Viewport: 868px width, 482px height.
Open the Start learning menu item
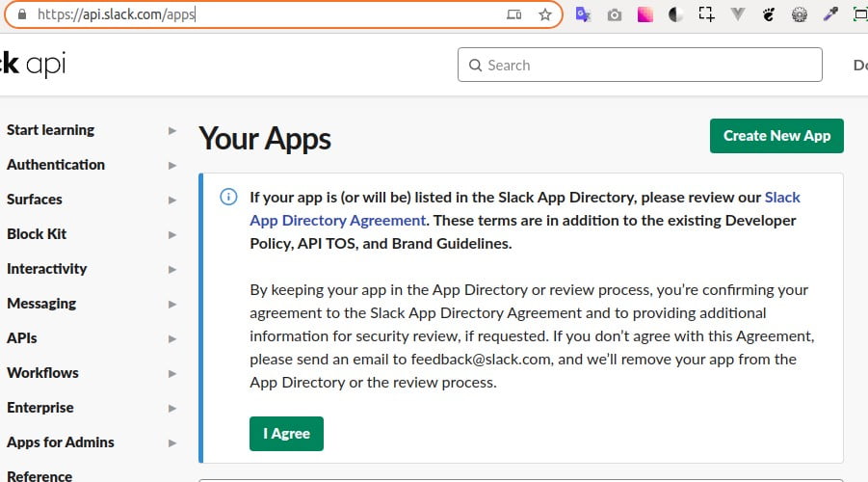[x=50, y=130]
